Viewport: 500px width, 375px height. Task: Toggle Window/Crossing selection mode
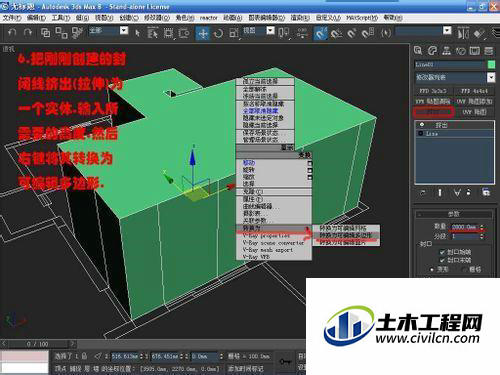point(184,33)
